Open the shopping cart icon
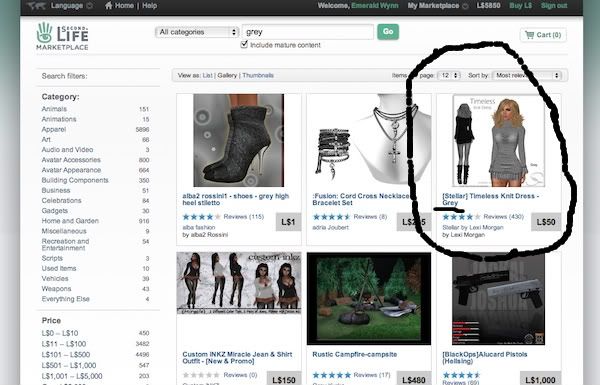The width and height of the screenshot is (600, 385). [x=529, y=35]
